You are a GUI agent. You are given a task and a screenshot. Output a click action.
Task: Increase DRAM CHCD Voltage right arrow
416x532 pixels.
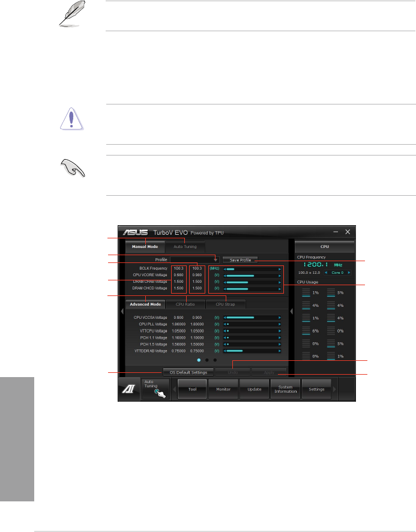[x=280, y=289]
